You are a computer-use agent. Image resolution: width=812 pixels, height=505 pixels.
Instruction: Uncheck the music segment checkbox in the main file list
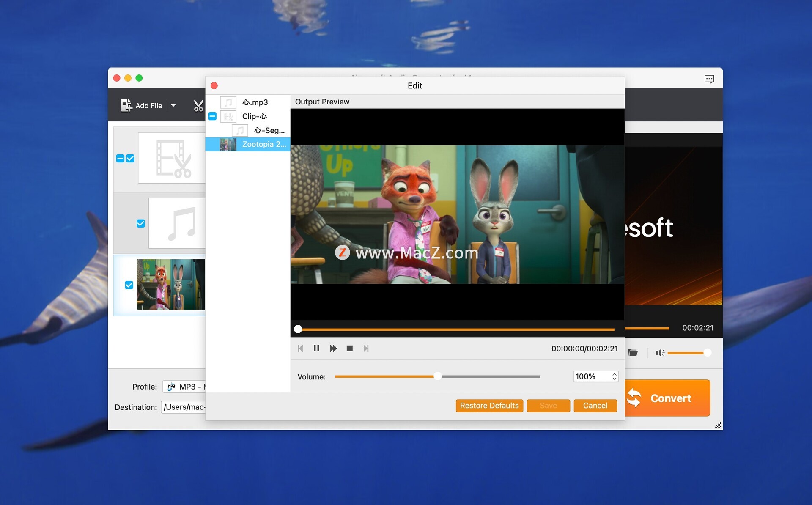coord(141,223)
